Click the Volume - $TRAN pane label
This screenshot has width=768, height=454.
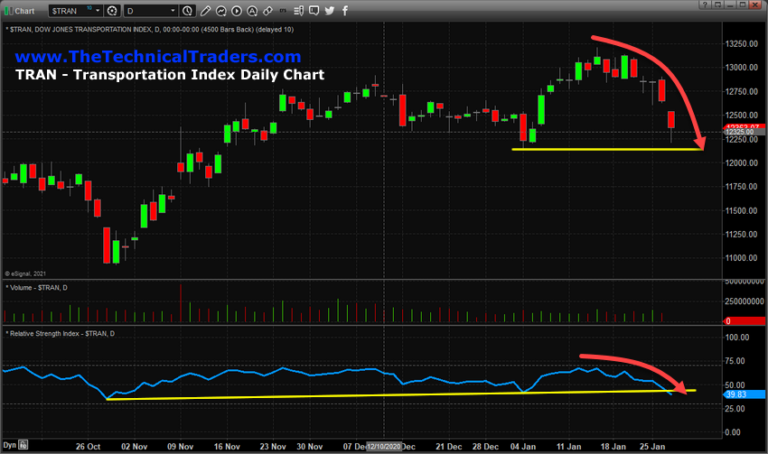click(x=38, y=286)
